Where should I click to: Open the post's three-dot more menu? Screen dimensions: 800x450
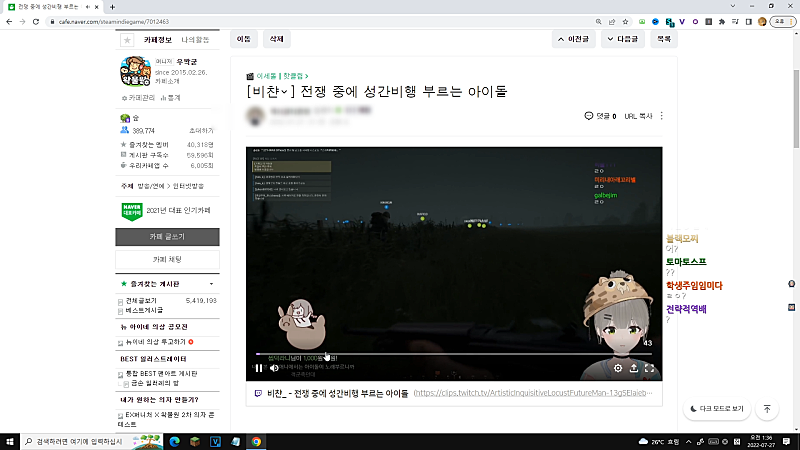(662, 116)
